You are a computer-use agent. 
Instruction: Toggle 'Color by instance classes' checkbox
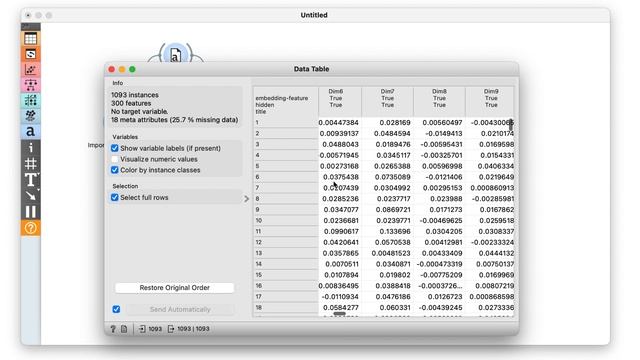[115, 170]
